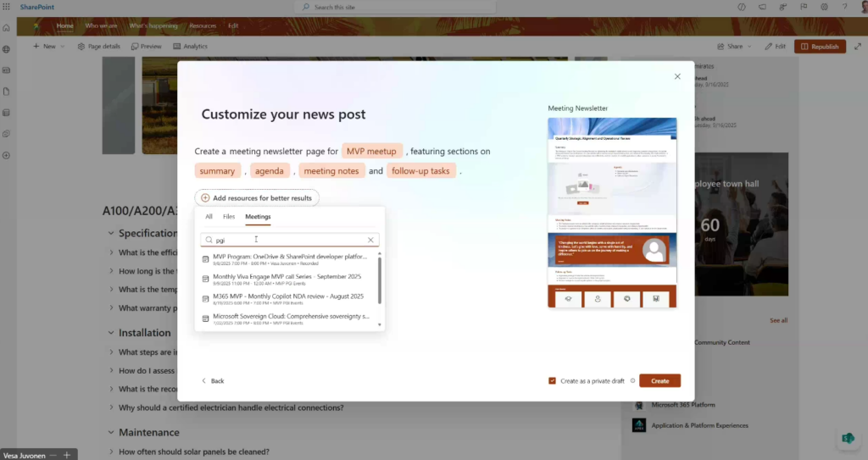Open the app launcher waffle icon
Image resolution: width=868 pixels, height=460 pixels.
(7, 7)
